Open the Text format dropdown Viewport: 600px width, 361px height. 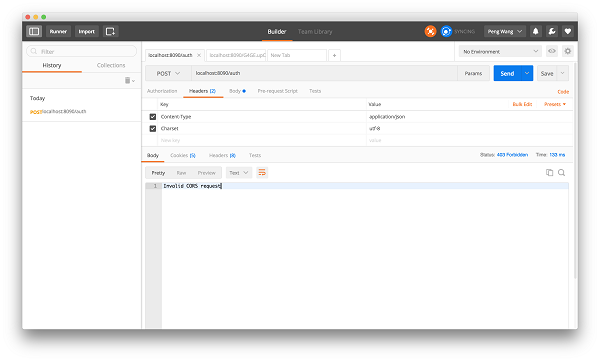click(x=238, y=173)
